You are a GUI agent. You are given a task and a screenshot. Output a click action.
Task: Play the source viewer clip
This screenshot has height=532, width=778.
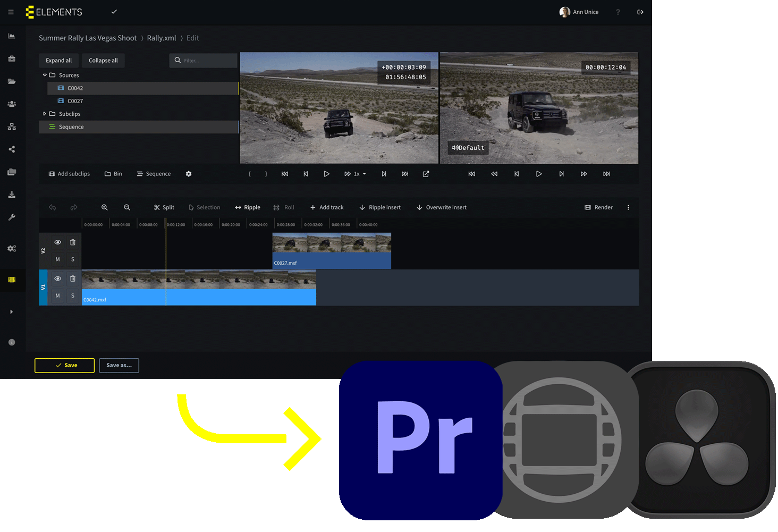click(326, 174)
